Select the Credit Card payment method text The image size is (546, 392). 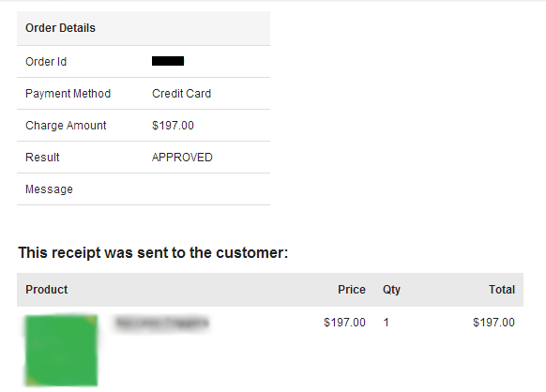(181, 93)
